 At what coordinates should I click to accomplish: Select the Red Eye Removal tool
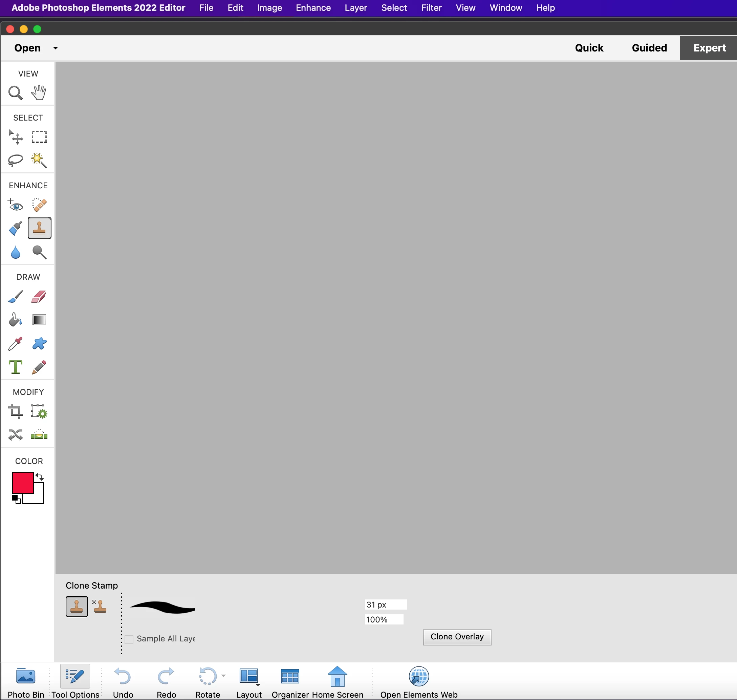tap(15, 205)
